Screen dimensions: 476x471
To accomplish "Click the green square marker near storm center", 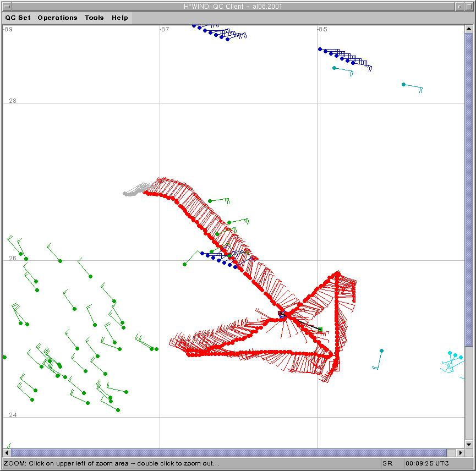I will pyautogui.click(x=320, y=330).
